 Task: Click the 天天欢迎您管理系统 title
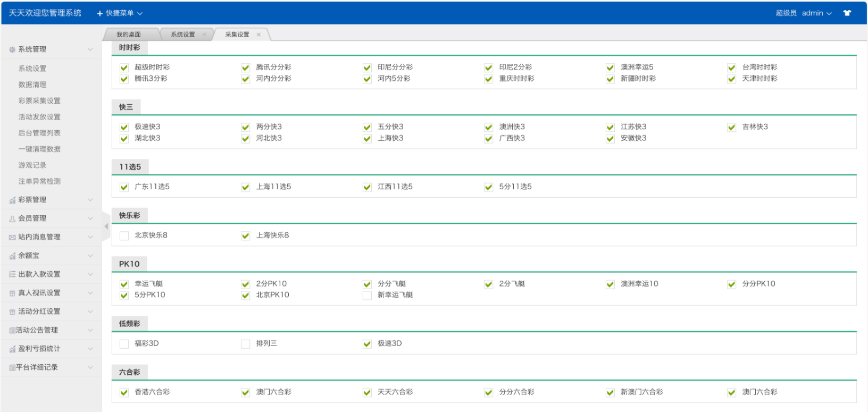(x=45, y=13)
